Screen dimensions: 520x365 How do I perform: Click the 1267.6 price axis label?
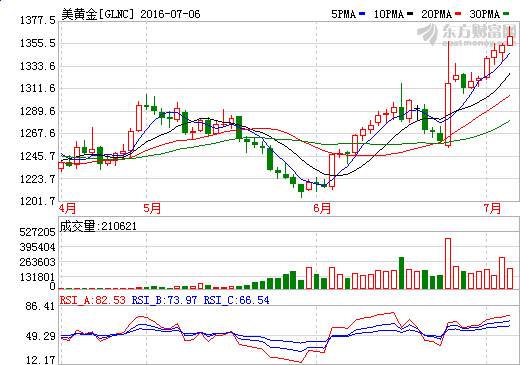[x=38, y=133]
